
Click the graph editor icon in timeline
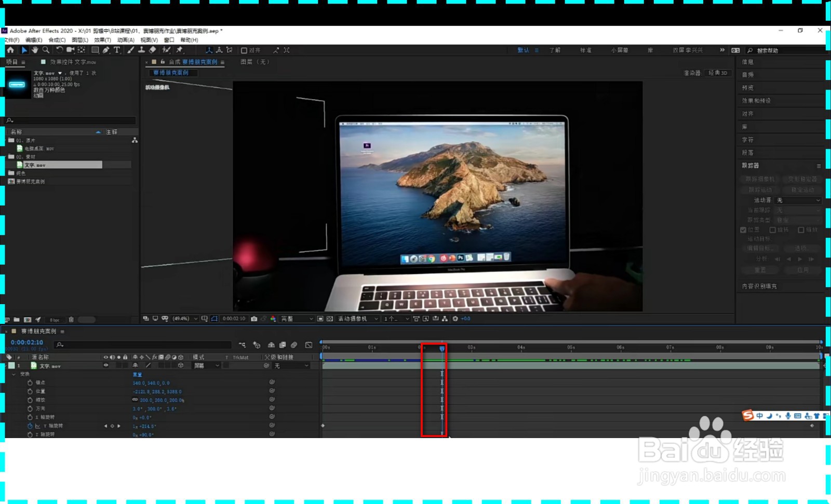(x=309, y=345)
